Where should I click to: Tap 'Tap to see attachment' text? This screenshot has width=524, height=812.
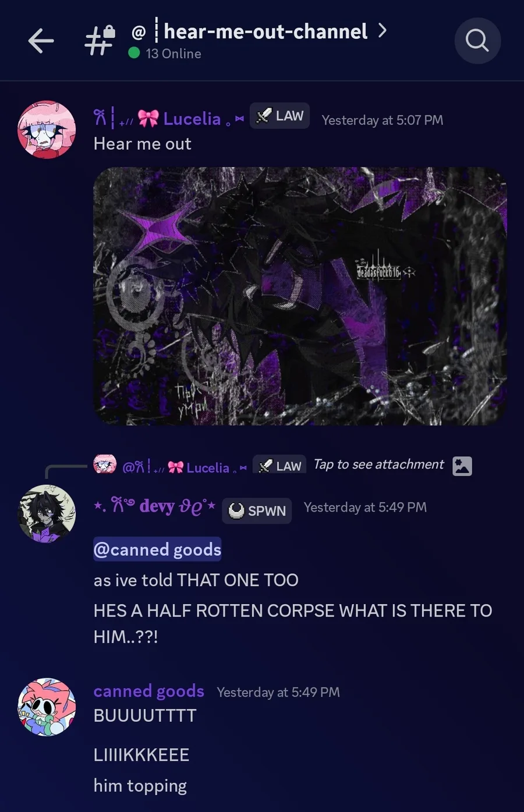(378, 464)
